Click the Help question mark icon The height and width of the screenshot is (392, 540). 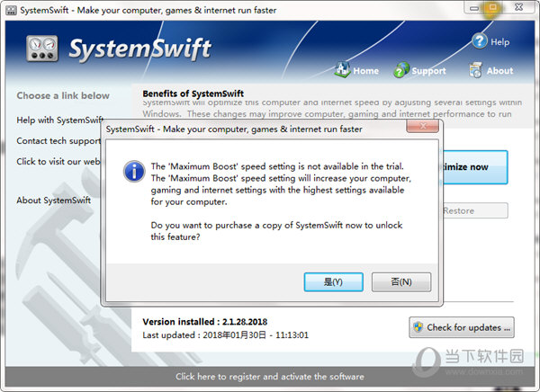[480, 41]
